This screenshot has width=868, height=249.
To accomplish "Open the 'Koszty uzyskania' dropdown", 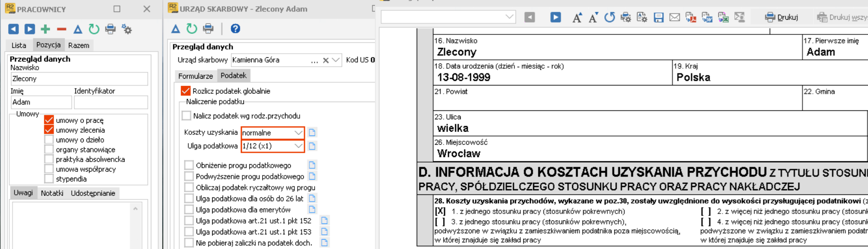I will (298, 133).
